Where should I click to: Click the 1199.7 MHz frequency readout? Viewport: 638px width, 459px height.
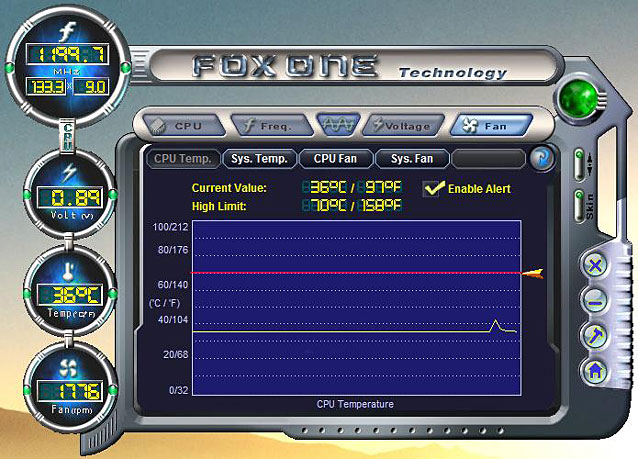click(x=67, y=55)
